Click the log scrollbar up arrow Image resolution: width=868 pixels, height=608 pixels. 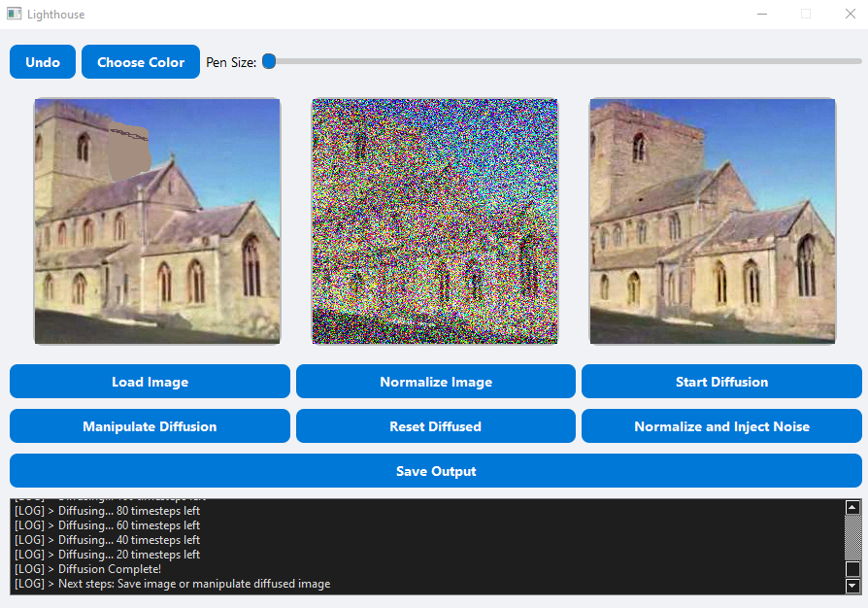pos(852,507)
